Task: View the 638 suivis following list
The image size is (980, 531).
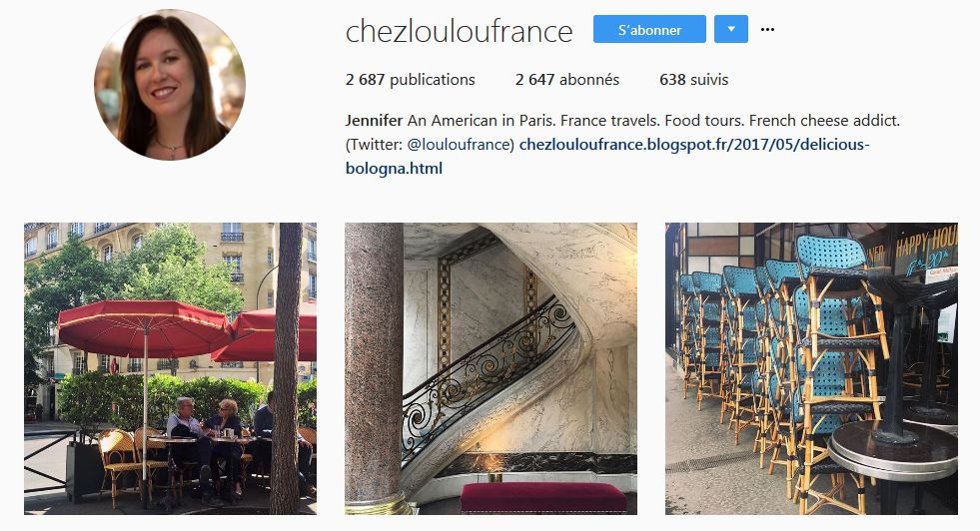Action: click(x=693, y=79)
